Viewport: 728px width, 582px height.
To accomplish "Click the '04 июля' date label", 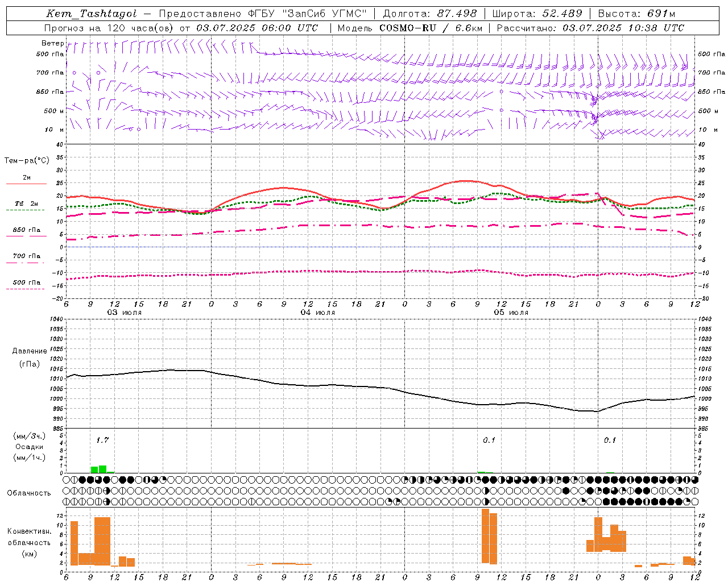I will tap(318, 313).
